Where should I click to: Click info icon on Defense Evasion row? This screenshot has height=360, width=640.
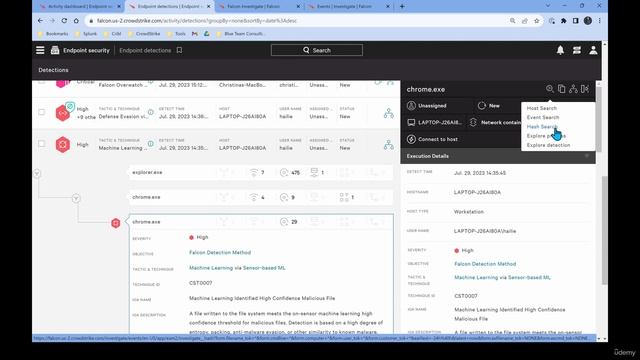click(x=151, y=112)
